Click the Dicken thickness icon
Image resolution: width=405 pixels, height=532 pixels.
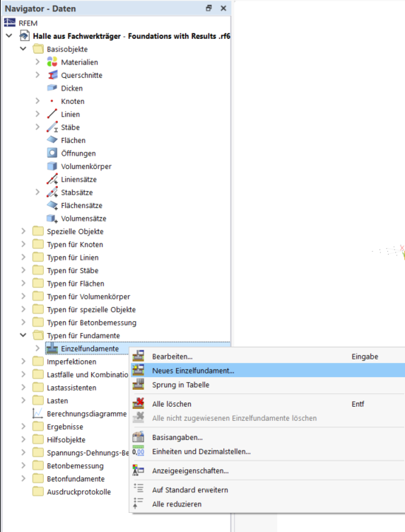52,88
